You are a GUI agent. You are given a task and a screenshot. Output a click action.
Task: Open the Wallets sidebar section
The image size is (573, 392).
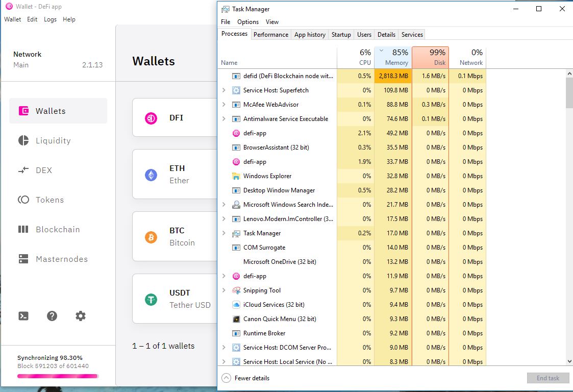(58, 111)
